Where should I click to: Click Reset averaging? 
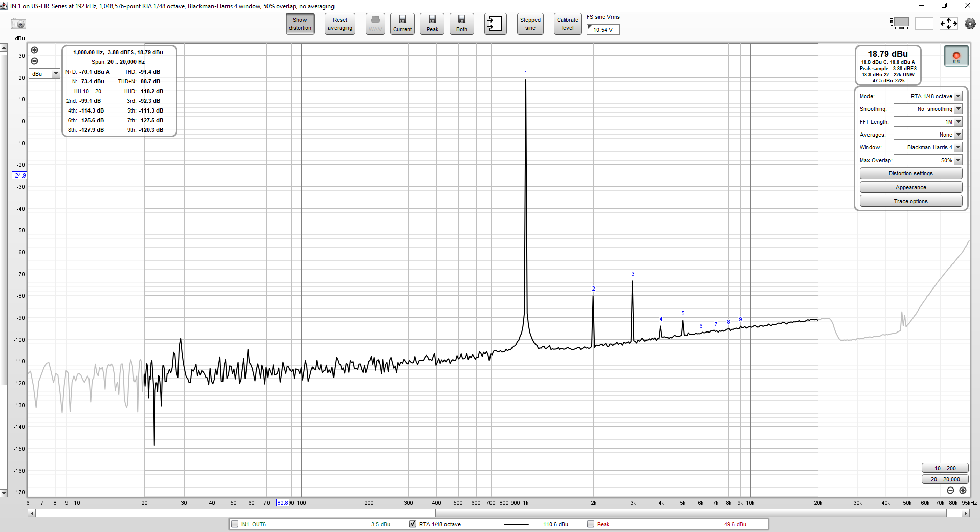340,24
